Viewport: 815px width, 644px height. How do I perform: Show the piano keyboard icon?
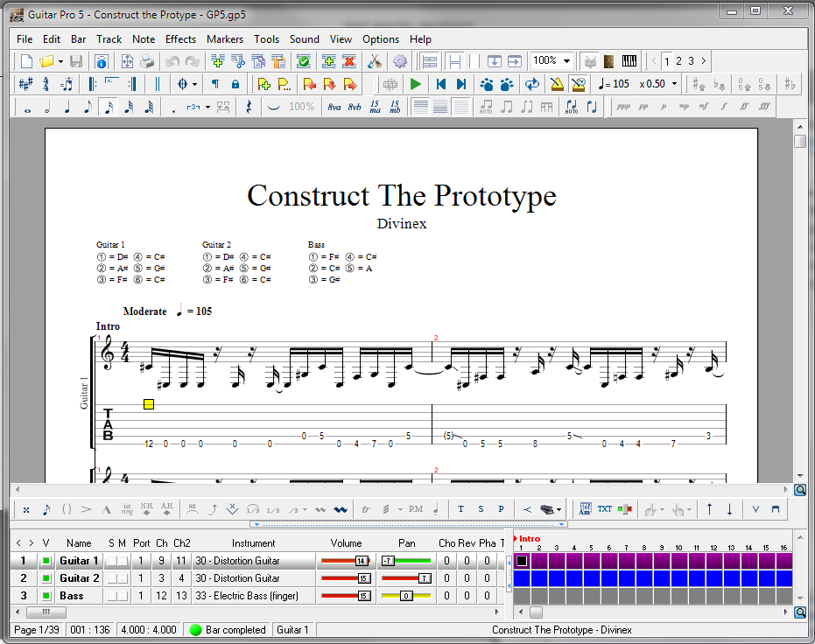pos(629,61)
